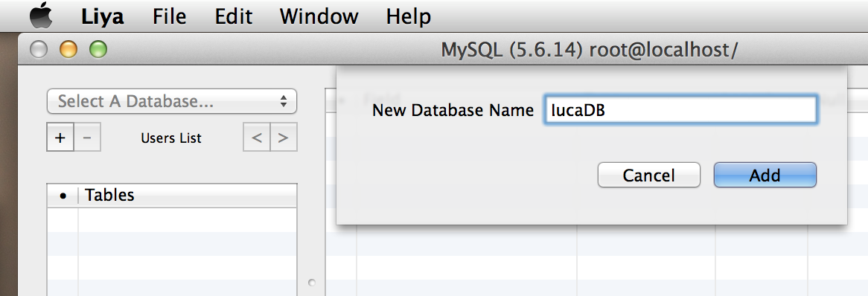Click the minus button to remove database
This screenshot has width=868, height=296.
[87, 137]
